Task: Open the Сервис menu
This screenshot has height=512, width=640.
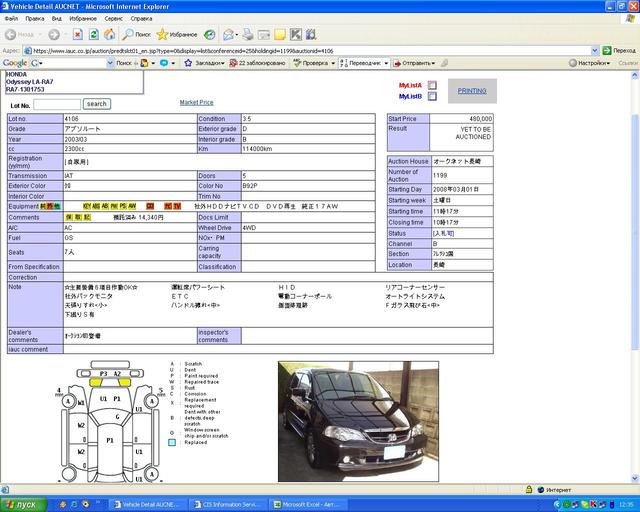Action: pyautogui.click(x=113, y=19)
